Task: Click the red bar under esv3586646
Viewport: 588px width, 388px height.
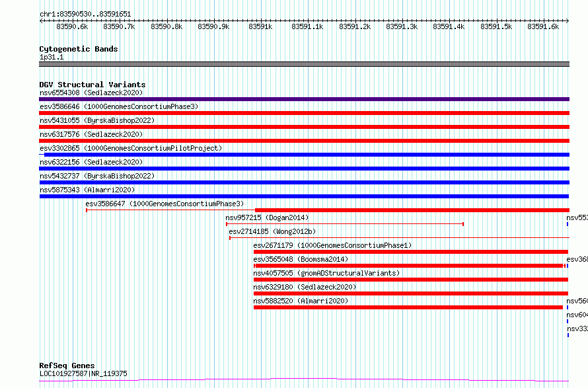Action: pyautogui.click(x=304, y=113)
